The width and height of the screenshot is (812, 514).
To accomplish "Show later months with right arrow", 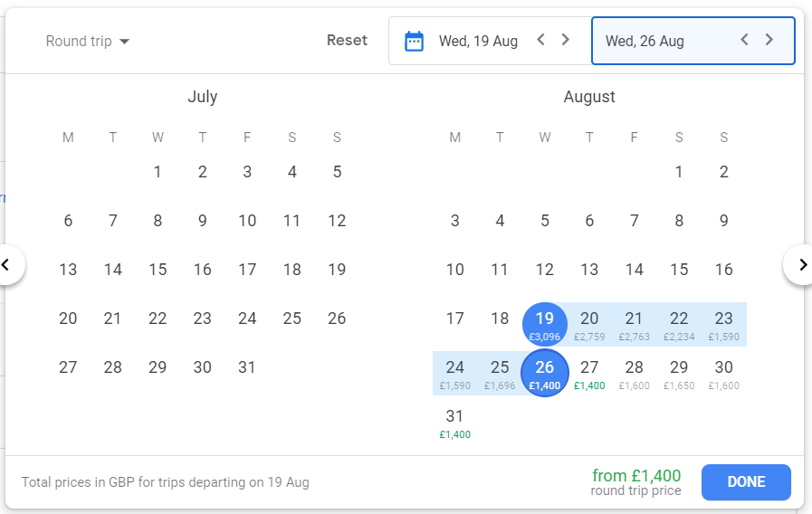I will point(800,265).
